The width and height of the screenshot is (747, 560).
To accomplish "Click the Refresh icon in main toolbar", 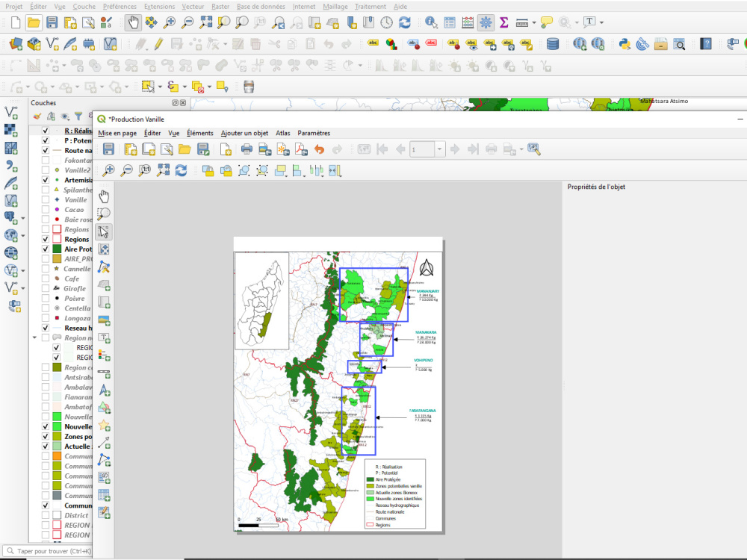I will click(x=404, y=22).
